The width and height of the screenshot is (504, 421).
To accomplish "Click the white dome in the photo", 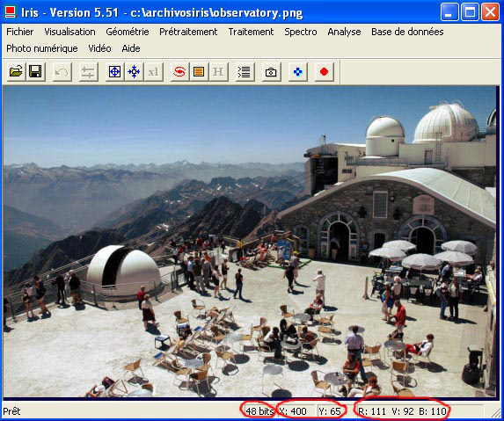I will pos(123,270).
